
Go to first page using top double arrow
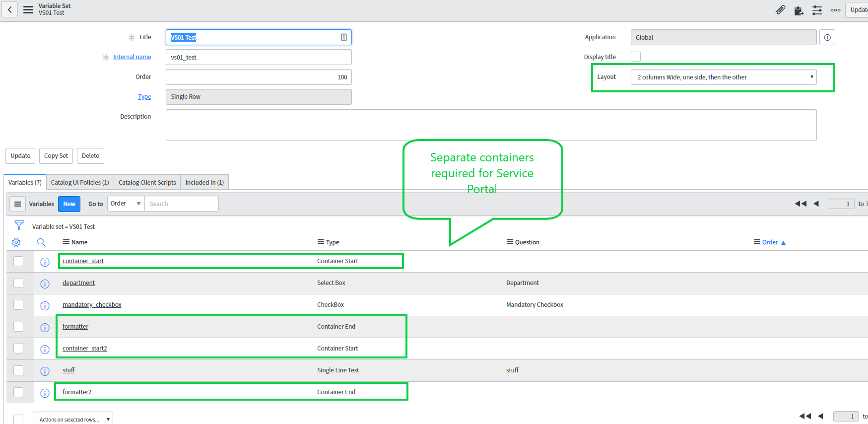(x=801, y=204)
